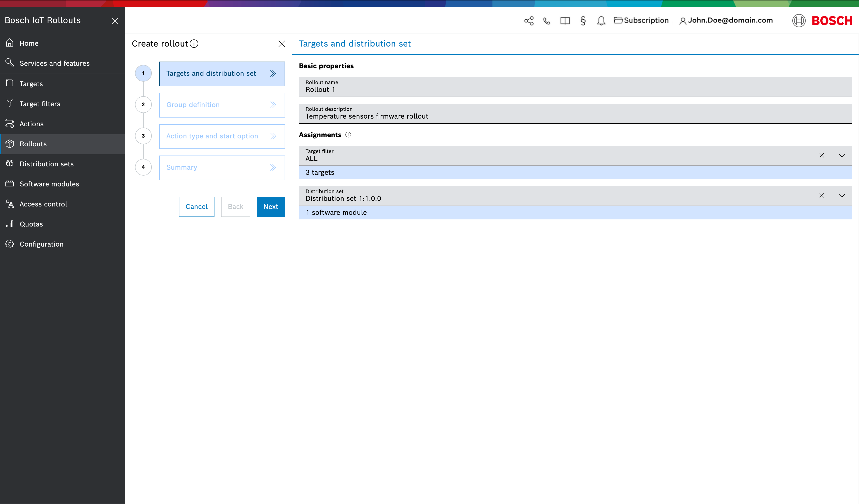Click the share icon in header

coord(529,21)
